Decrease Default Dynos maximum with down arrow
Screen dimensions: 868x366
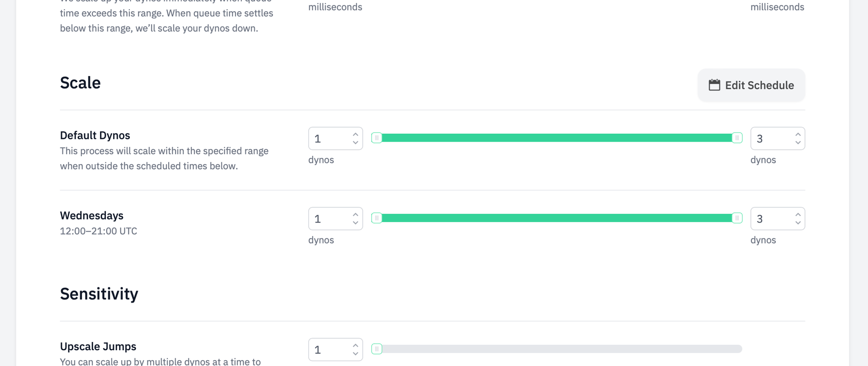(798, 143)
